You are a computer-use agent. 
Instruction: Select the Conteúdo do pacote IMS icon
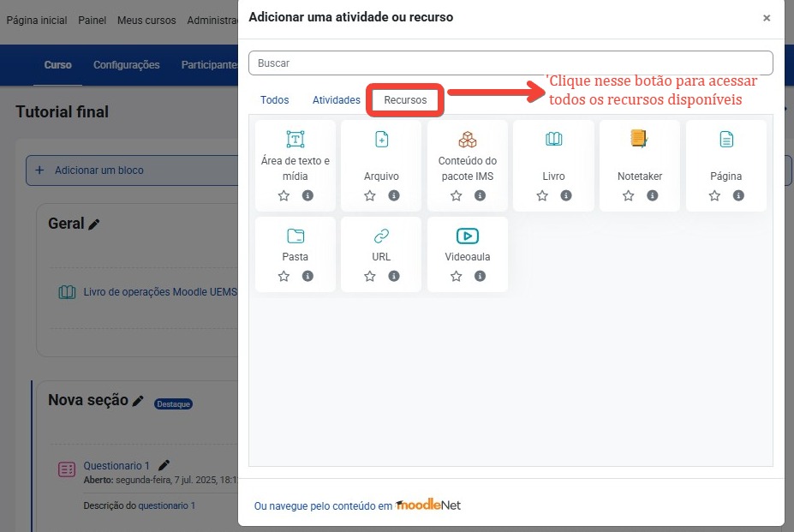(467, 139)
